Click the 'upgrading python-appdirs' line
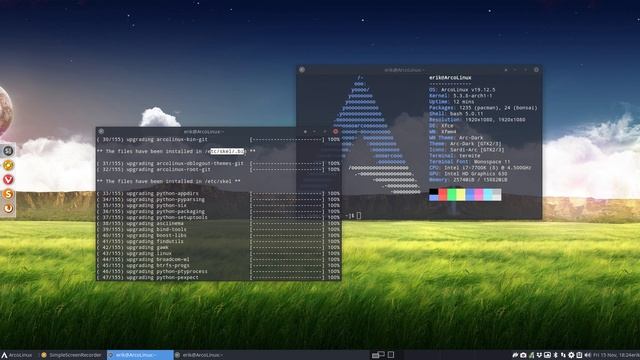Image resolution: width=640 pixels, height=360 pixels. coord(162,193)
